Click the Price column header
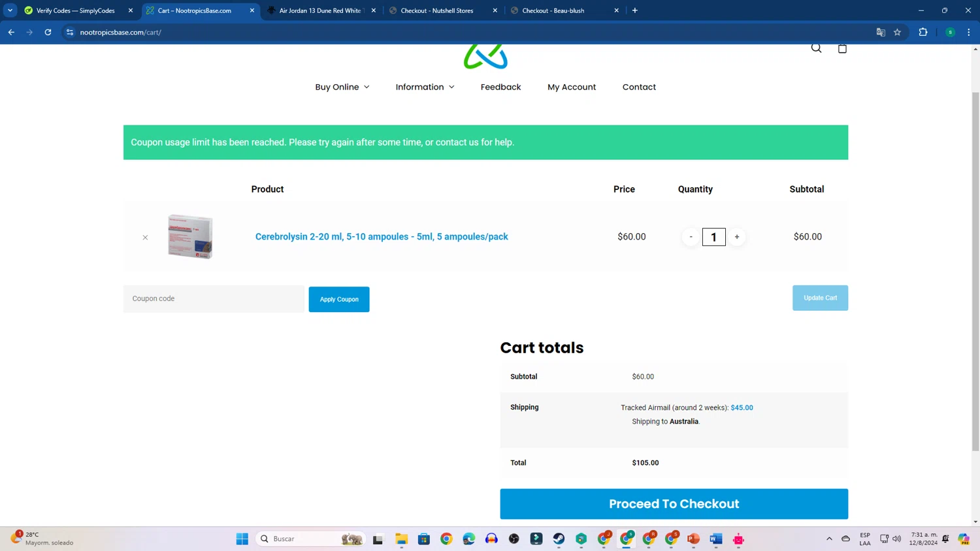Screen dimensions: 980x551 [624, 189]
